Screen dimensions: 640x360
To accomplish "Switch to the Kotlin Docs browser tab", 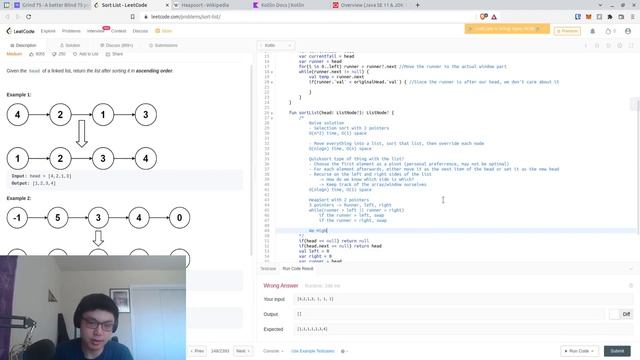I will pyautogui.click(x=282, y=5).
